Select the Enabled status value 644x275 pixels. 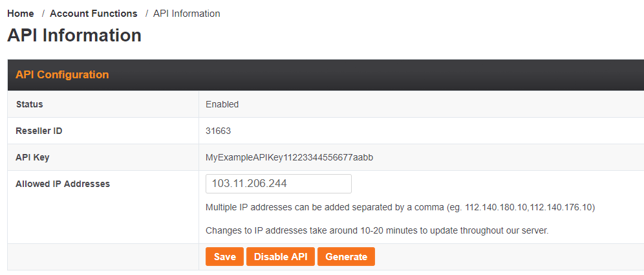pos(222,104)
